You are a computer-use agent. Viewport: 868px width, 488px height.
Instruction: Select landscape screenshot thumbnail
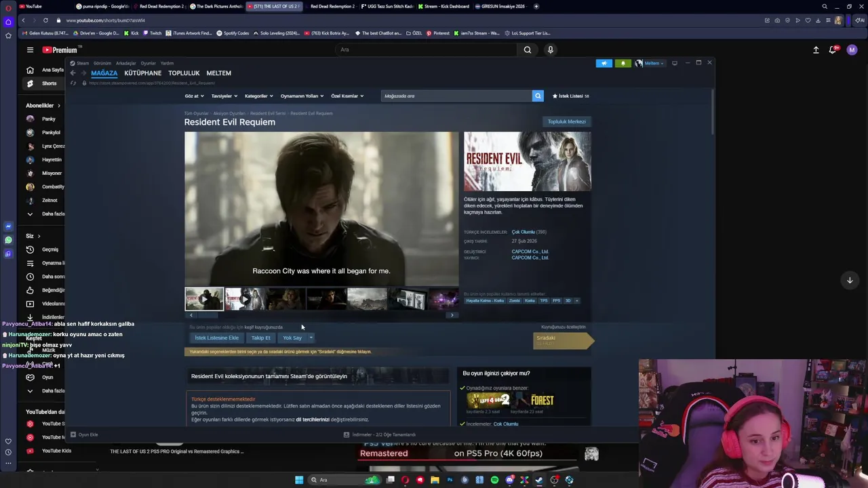[x=367, y=299]
